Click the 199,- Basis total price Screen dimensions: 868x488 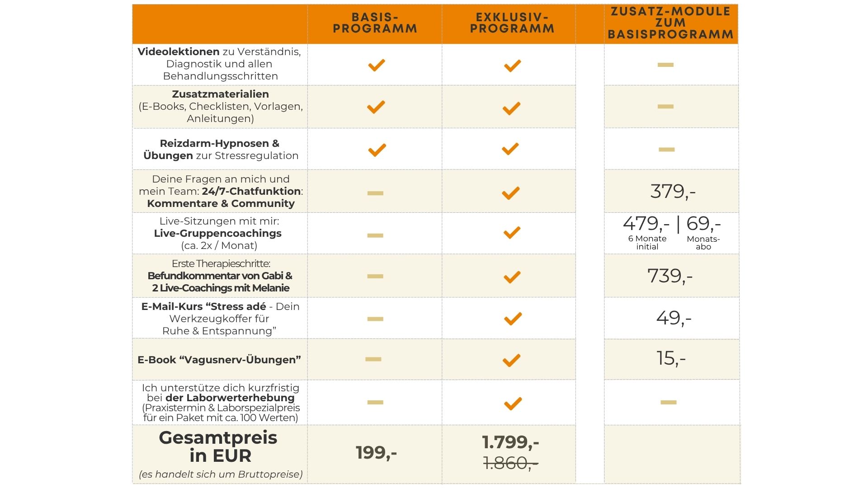click(376, 453)
